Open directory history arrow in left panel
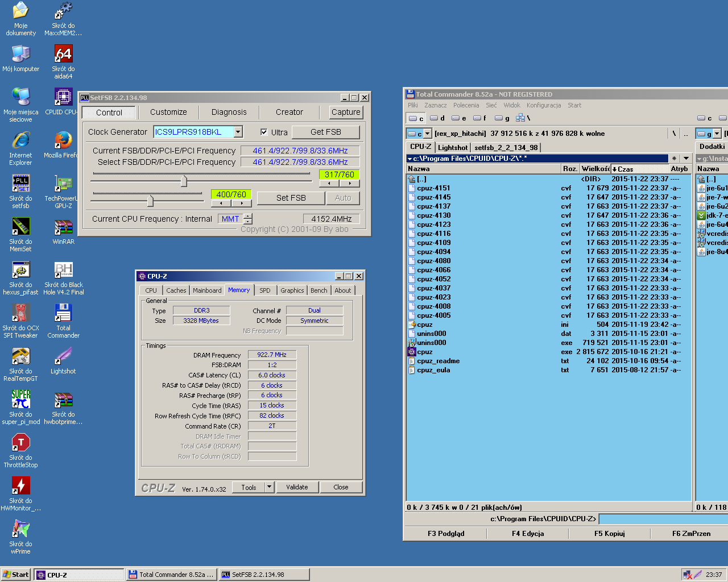 tap(686, 159)
